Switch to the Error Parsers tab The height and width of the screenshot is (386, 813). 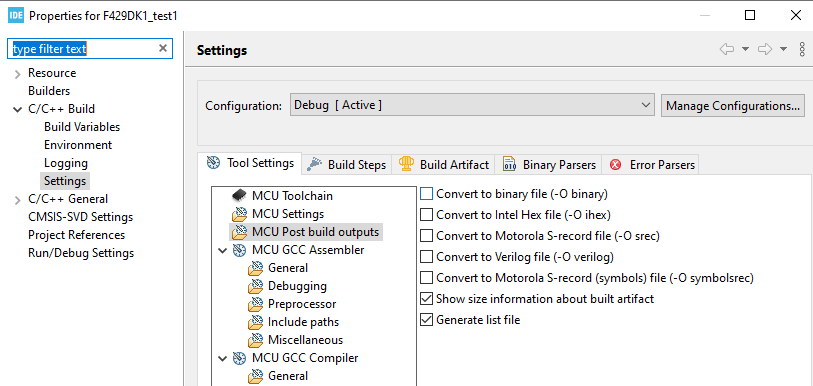pyautogui.click(x=651, y=165)
